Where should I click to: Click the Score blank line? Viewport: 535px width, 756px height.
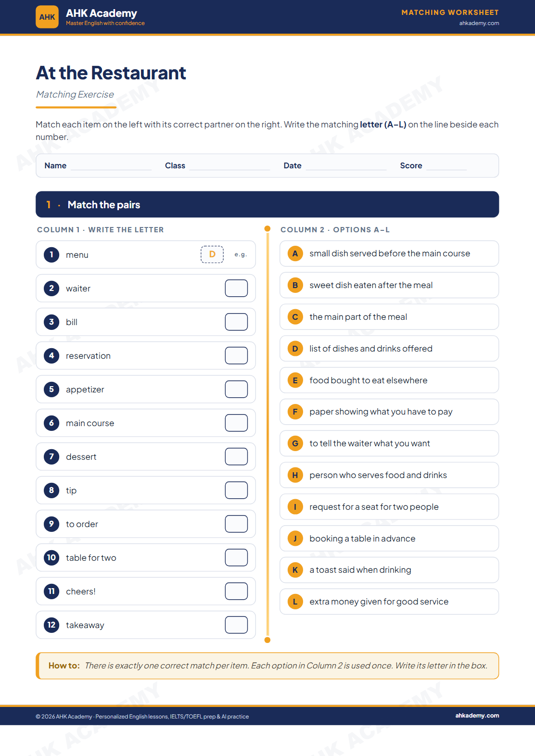446,166
